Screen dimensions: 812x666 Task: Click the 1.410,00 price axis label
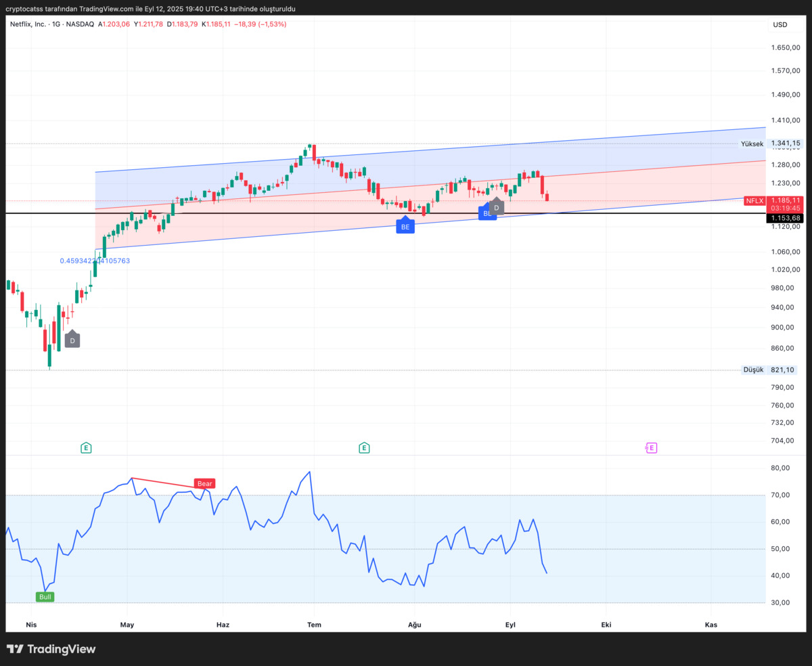point(786,120)
